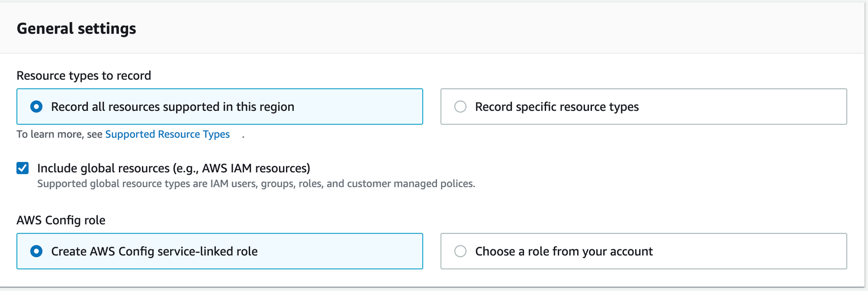The width and height of the screenshot is (868, 291).
Task: Click the Supported global resource types description text
Action: pos(256,184)
